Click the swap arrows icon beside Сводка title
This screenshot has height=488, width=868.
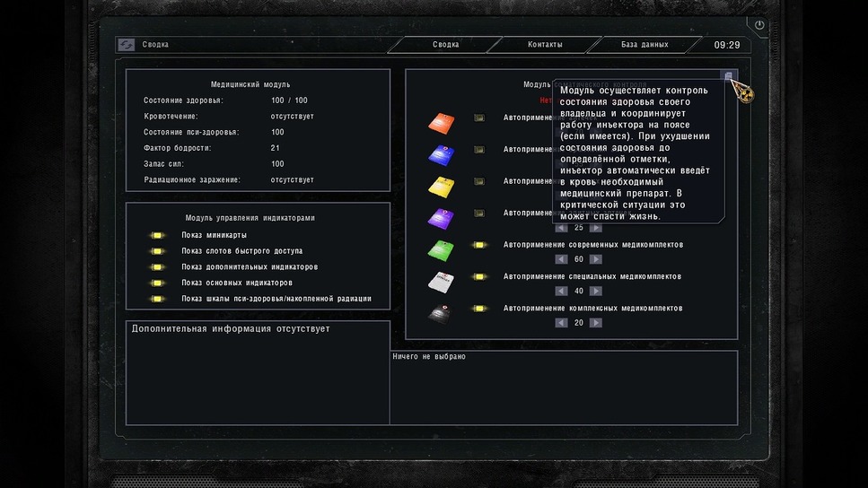pyautogui.click(x=127, y=45)
